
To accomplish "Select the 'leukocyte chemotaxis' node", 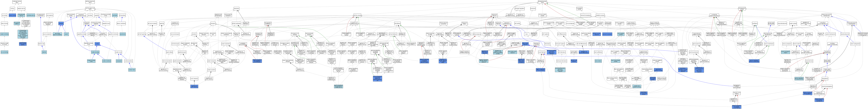I will point(562,61).
